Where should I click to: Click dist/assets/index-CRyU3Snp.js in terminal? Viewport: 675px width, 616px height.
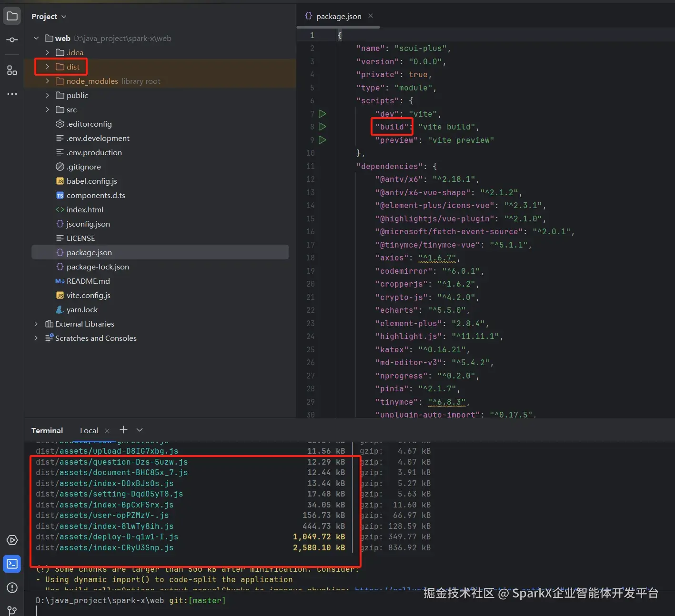pyautogui.click(x=105, y=547)
